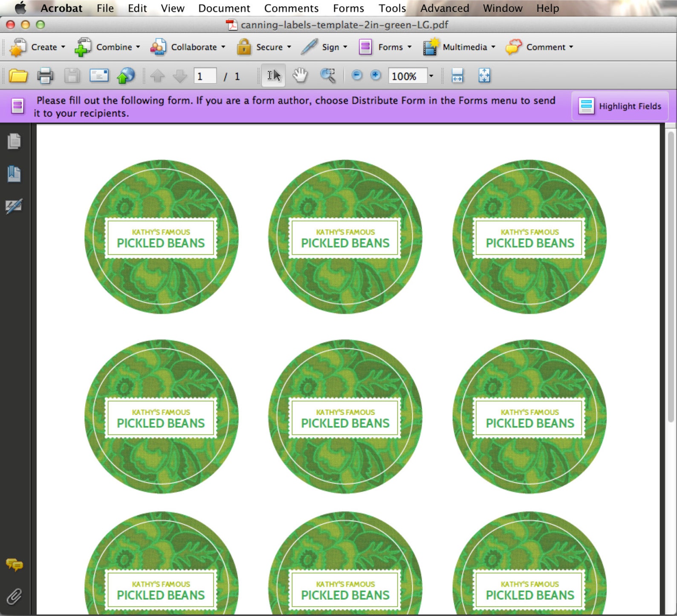
Task: Open the Pages panel in sidebar
Action: click(x=14, y=141)
